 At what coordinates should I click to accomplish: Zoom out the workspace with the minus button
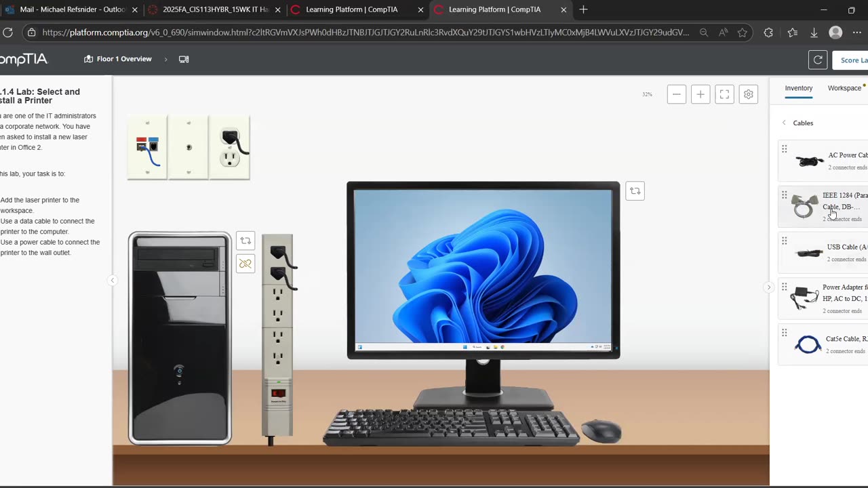[x=677, y=94]
